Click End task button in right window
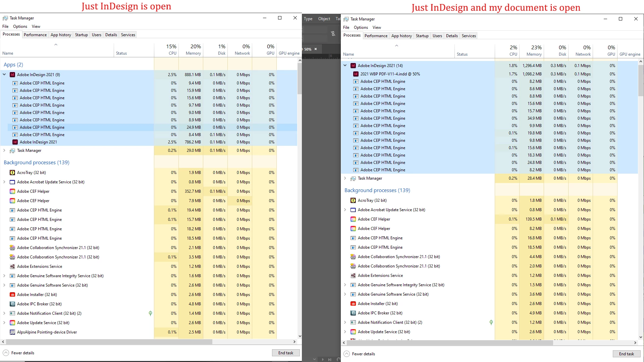The width and height of the screenshot is (644, 362). pyautogui.click(x=626, y=354)
